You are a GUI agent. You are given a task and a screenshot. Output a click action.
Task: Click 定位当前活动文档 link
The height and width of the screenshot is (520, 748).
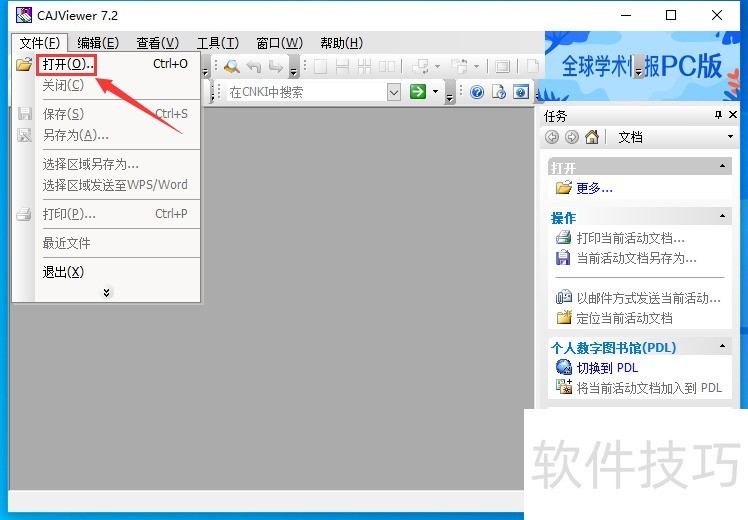[624, 318]
